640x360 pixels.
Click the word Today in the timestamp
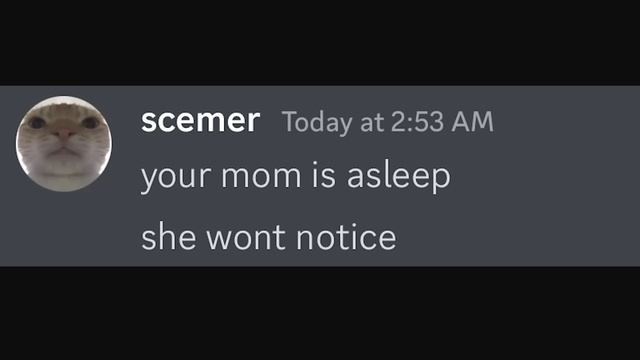317,123
